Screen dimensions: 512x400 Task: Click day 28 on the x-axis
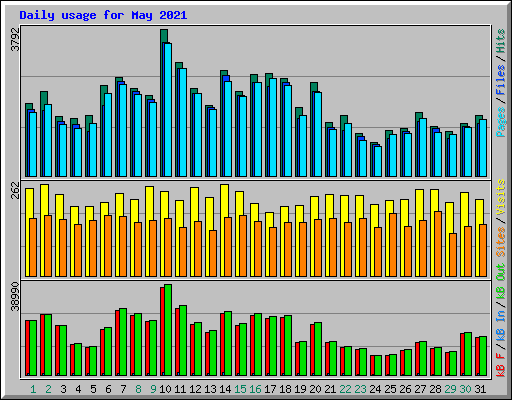(435, 389)
